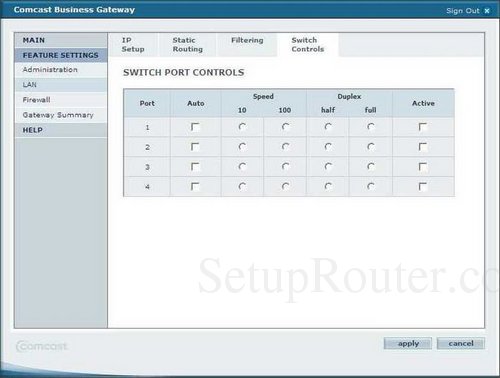Image resolution: width=500 pixels, height=378 pixels.
Task: Click the Comcast Business Gateway title
Action: (74, 10)
